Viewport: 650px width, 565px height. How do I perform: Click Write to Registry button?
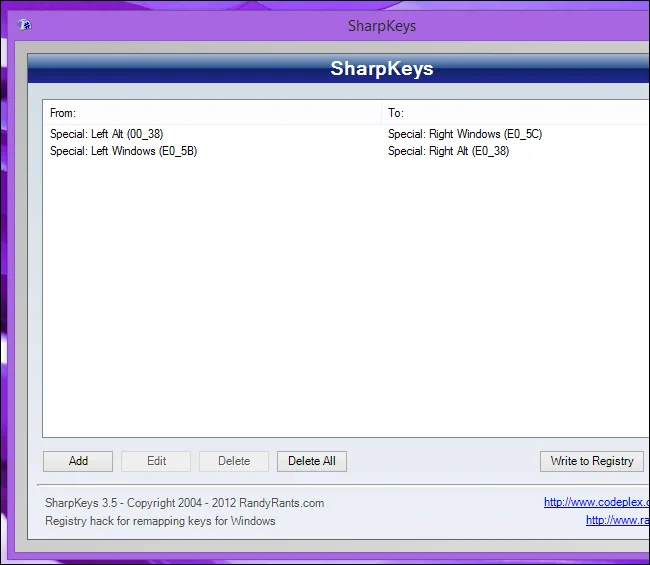coord(592,461)
